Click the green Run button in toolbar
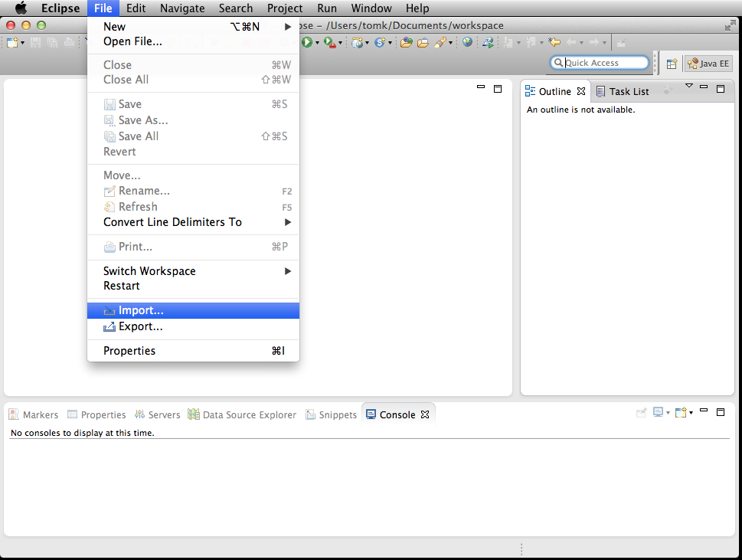The width and height of the screenshot is (742, 560). [x=307, y=43]
